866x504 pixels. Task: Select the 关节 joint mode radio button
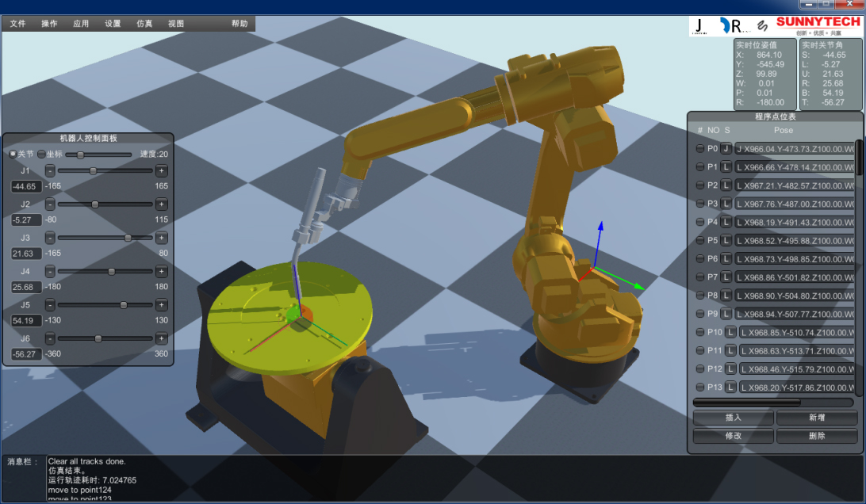(x=13, y=154)
